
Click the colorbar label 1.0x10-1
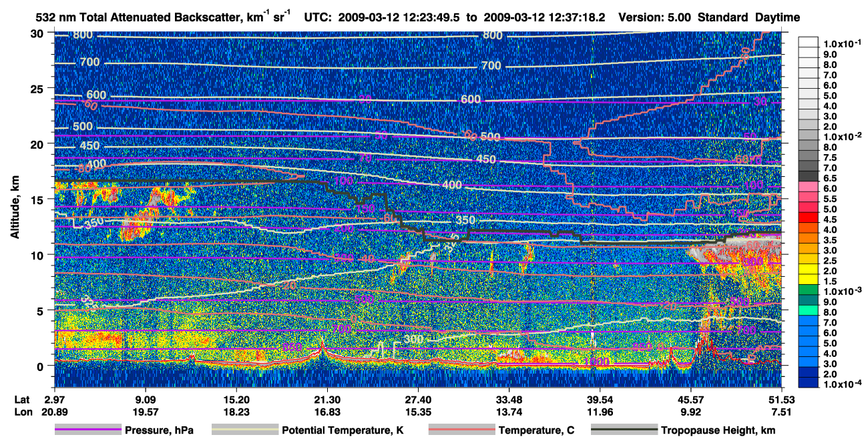[842, 43]
